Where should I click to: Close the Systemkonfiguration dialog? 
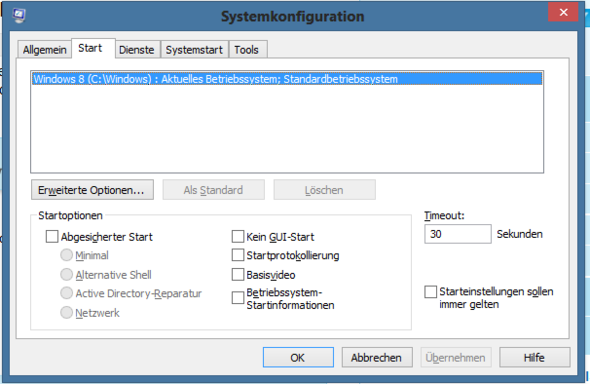[563, 12]
